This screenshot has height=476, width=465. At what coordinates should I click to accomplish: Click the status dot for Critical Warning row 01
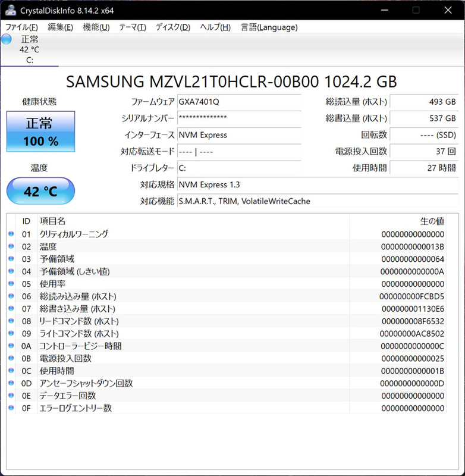[x=11, y=234]
